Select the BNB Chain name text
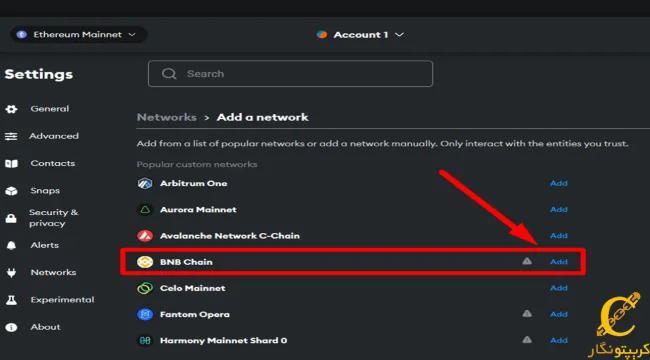The height and width of the screenshot is (360, 650). point(186,262)
